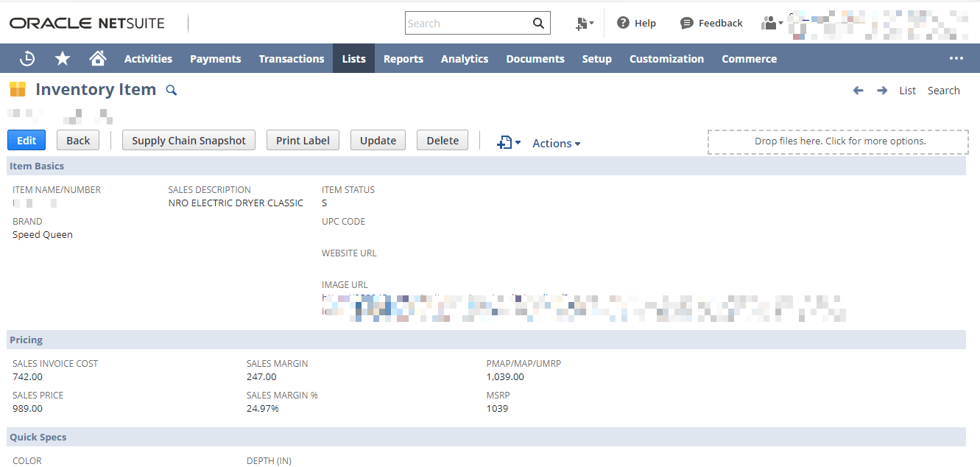Open the New document dropdown near Actions
The image size is (980, 467).
click(509, 143)
